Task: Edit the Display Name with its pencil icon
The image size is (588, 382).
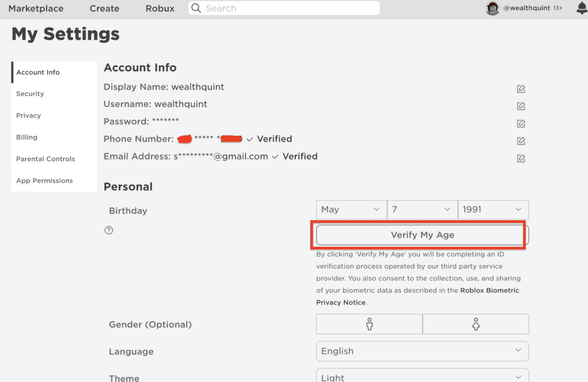Action: [x=521, y=89]
